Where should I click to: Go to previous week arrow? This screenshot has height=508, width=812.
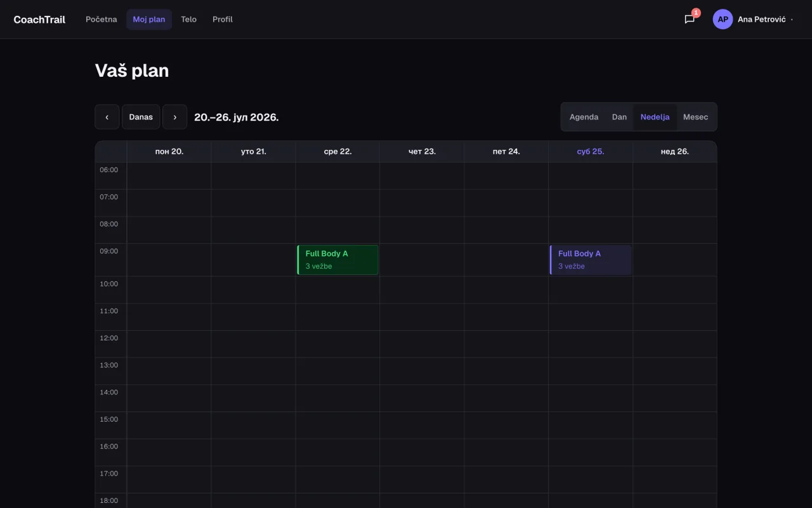(x=107, y=117)
